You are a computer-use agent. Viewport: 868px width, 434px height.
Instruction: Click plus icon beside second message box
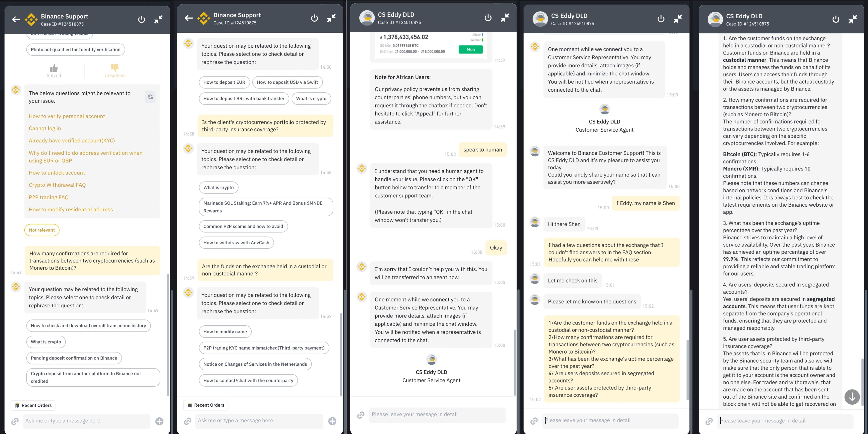(x=332, y=421)
